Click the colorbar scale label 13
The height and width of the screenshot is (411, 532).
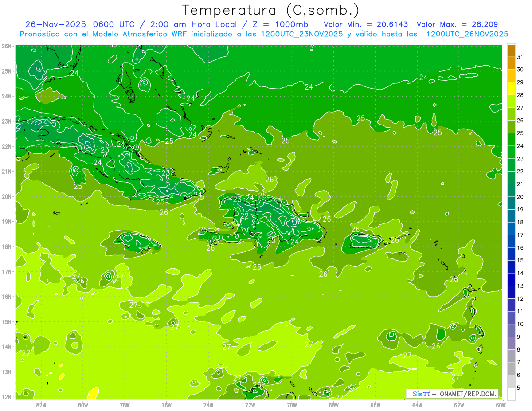coord(520,286)
